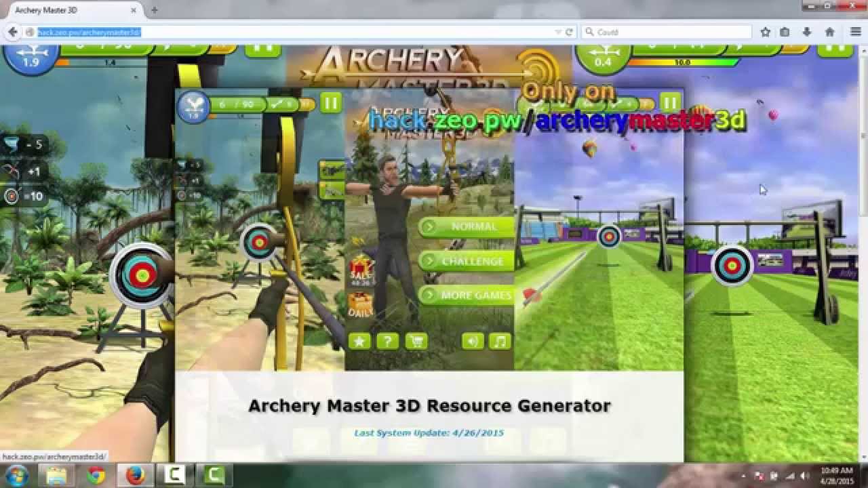Open the Windows Start menu

point(16,474)
